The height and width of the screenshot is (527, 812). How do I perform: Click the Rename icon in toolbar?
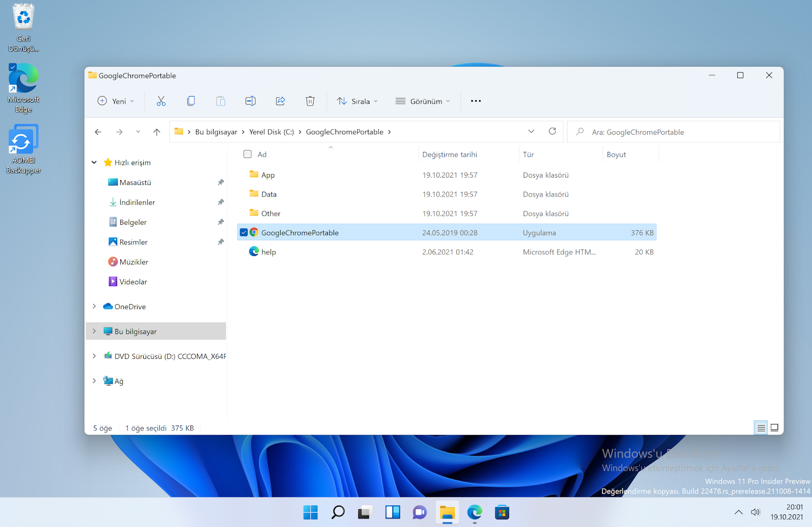tap(251, 101)
